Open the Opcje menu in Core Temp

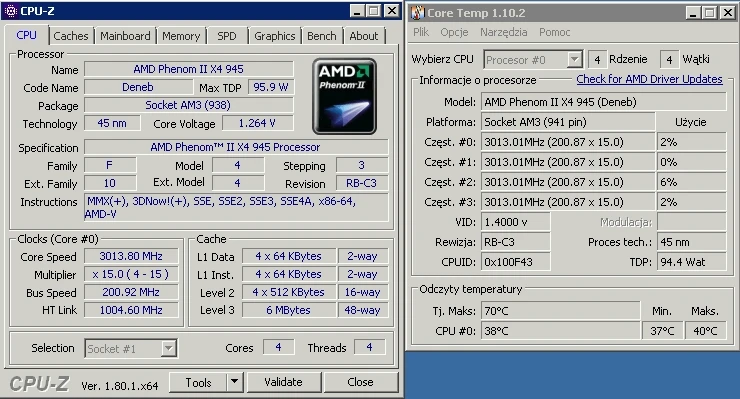454,32
